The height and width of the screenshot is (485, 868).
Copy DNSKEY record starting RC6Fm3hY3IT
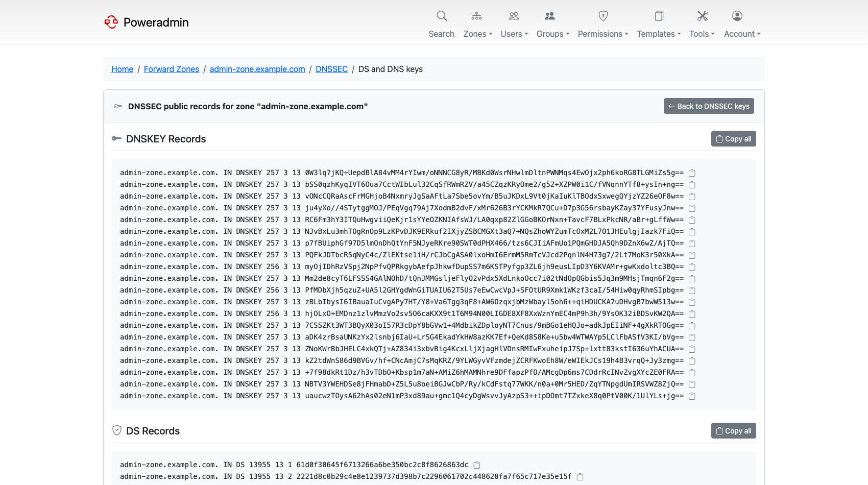[x=692, y=220]
